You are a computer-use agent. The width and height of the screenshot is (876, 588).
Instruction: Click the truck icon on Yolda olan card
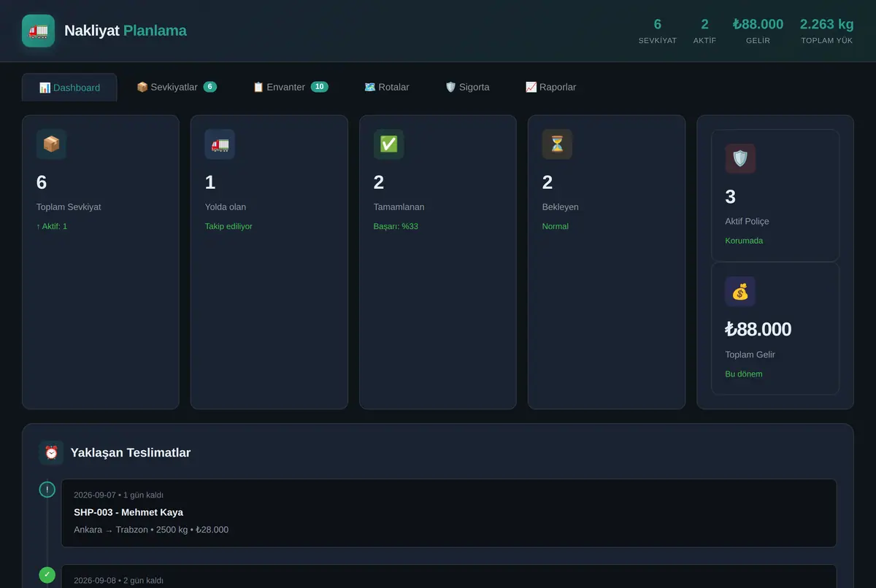[220, 144]
